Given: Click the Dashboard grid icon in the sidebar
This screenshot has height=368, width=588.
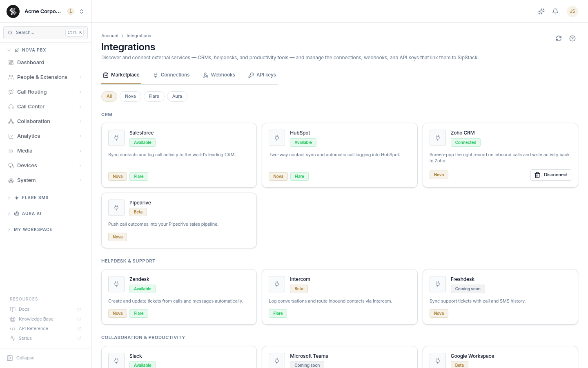Looking at the screenshot, I should point(11,63).
